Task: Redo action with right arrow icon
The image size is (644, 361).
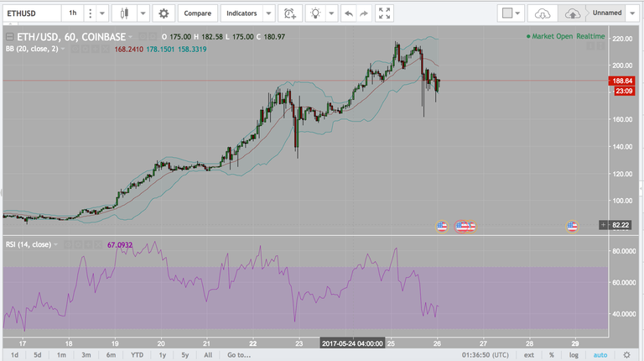Action: tap(364, 13)
